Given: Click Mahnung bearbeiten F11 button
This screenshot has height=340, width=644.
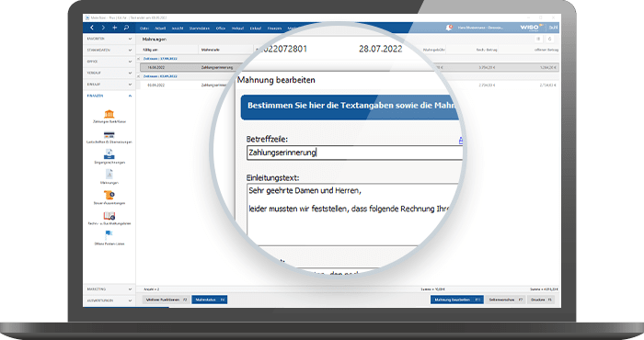Looking at the screenshot, I should (457, 300).
